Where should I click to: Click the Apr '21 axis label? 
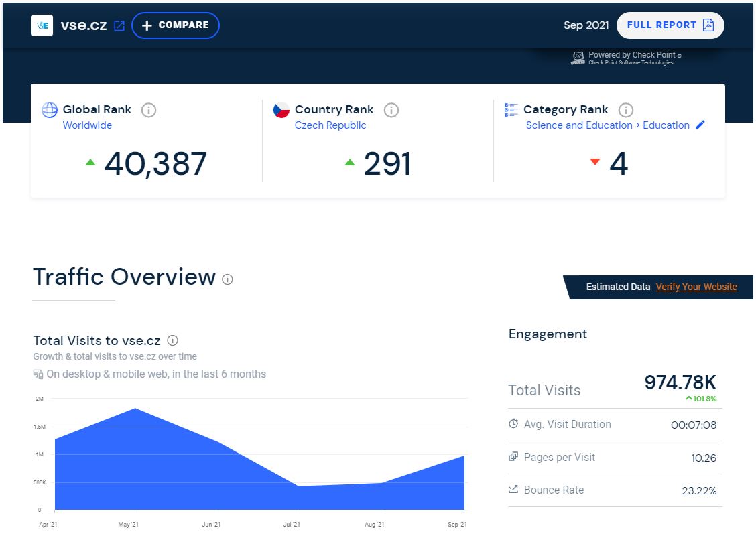point(48,525)
